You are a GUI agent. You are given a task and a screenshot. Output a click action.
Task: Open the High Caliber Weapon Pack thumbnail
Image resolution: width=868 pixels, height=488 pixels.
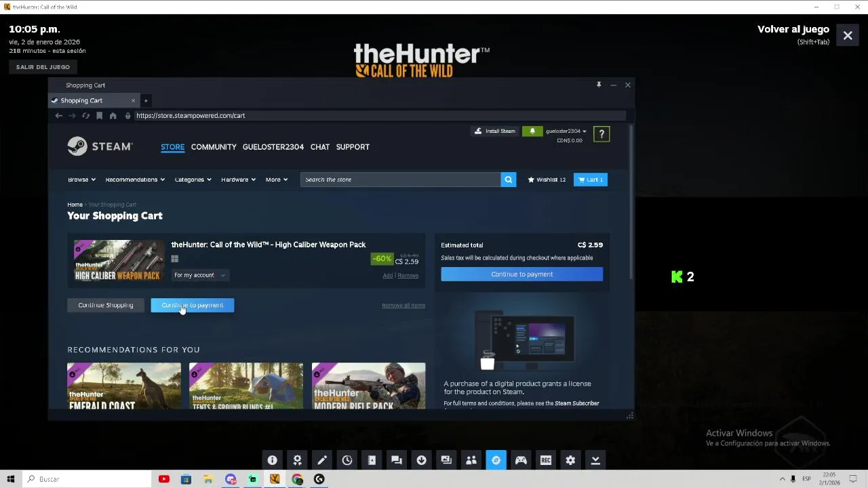[119, 260]
